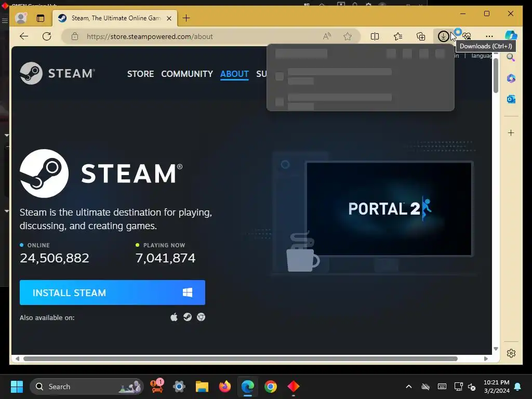
Task: Open the language dropdown
Action: coord(481,56)
